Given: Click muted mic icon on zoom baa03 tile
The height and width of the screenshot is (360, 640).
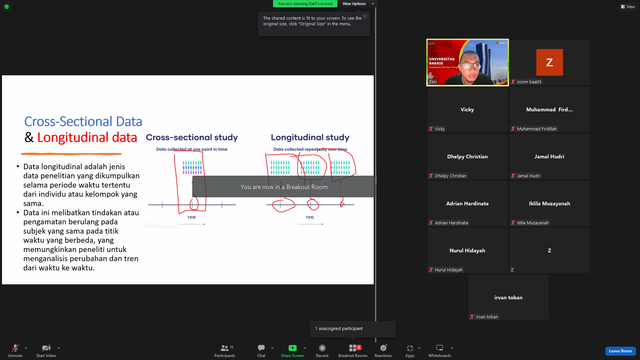Looking at the screenshot, I should point(513,82).
